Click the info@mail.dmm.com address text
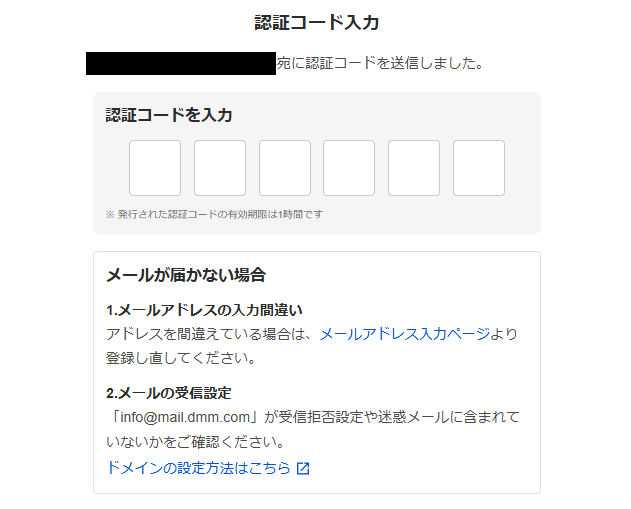 (185, 417)
